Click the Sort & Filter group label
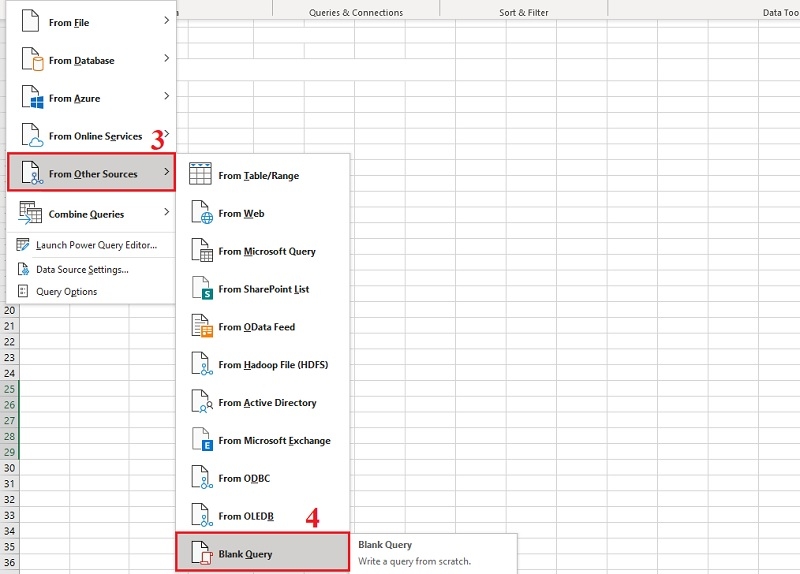800x574 pixels. coord(523,12)
